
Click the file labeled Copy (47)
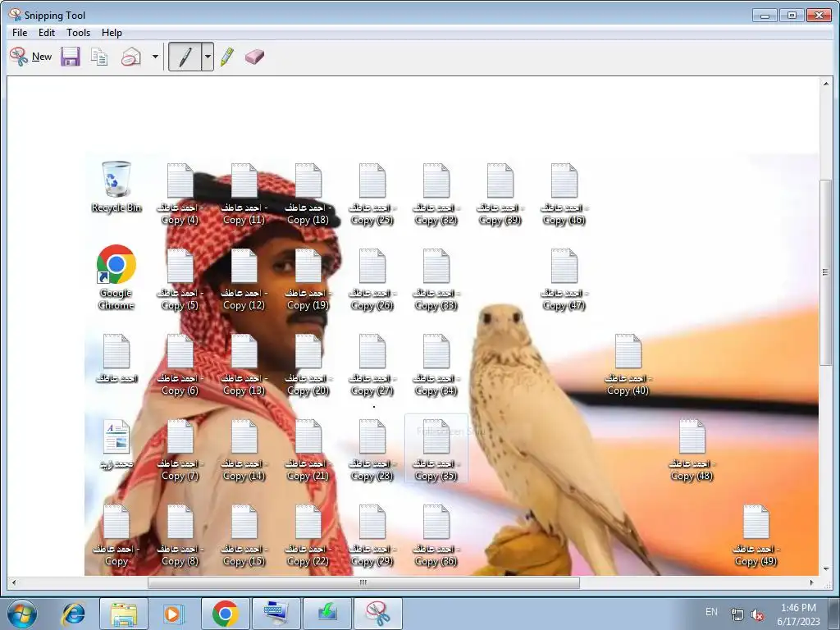coord(564,279)
